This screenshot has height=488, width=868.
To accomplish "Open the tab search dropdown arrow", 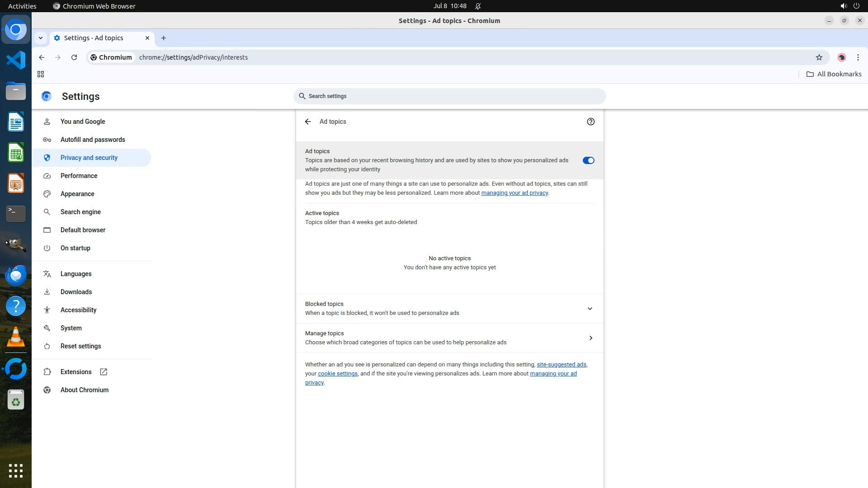I will tap(41, 38).
